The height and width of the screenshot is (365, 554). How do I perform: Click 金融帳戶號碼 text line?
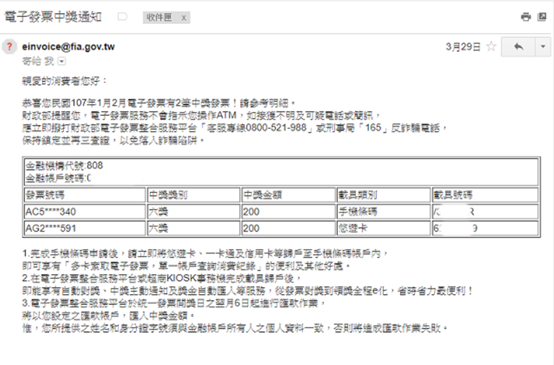(58, 178)
